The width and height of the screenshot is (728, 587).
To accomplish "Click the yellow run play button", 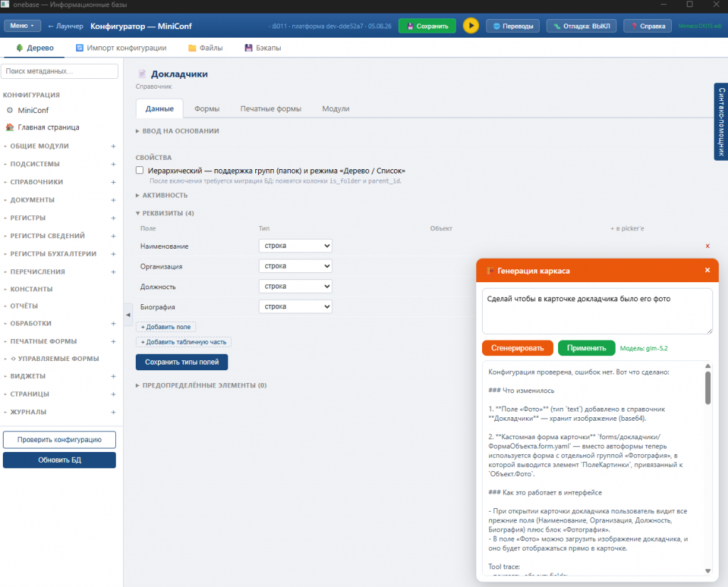I will [x=471, y=26].
